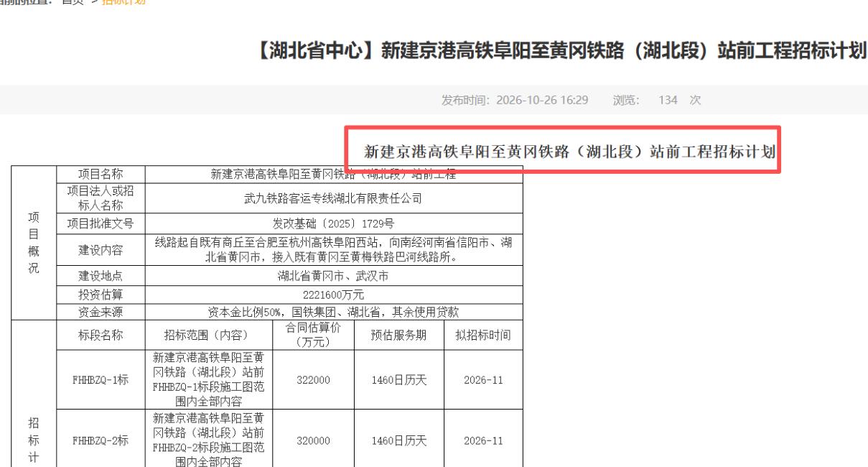Select the 线路起自既有商丘至合肥 description cell
Image resolution: width=868 pixels, height=467 pixels.
point(334,250)
